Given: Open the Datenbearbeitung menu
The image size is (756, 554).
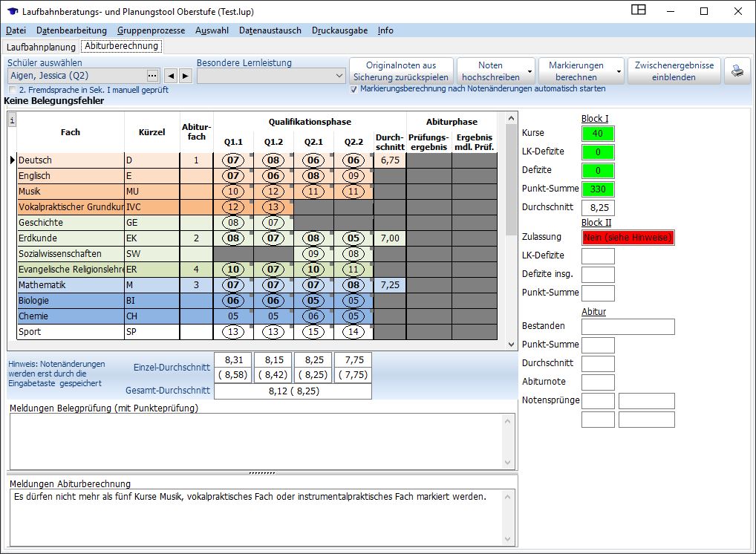Looking at the screenshot, I should click(x=71, y=30).
